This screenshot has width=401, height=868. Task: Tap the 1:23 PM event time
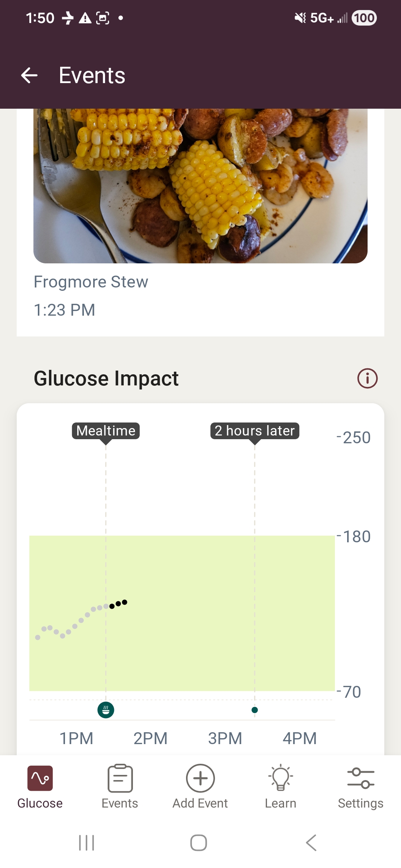coord(65,310)
